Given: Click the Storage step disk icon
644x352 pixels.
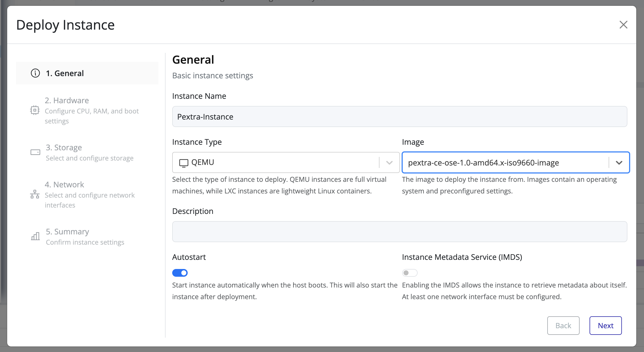Looking at the screenshot, I should click(x=35, y=152).
